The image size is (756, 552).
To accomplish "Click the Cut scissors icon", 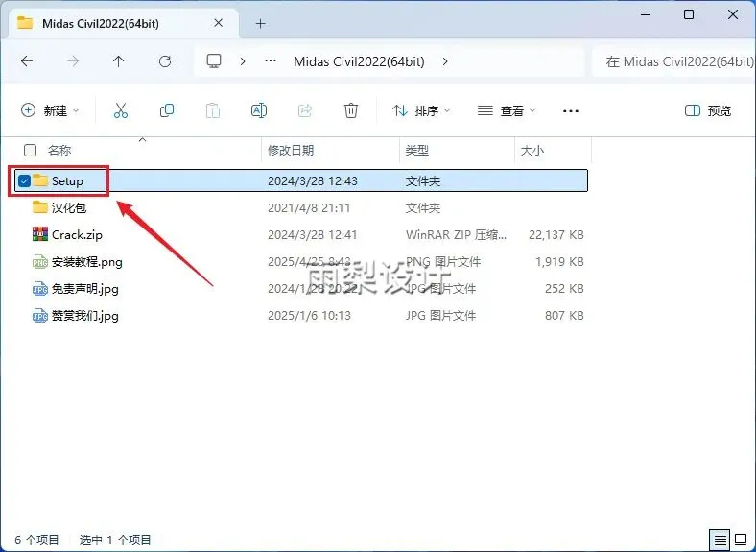I will 121,110.
